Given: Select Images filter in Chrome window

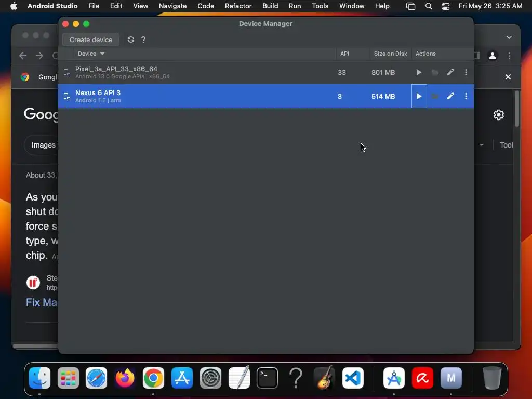Looking at the screenshot, I should (x=44, y=145).
